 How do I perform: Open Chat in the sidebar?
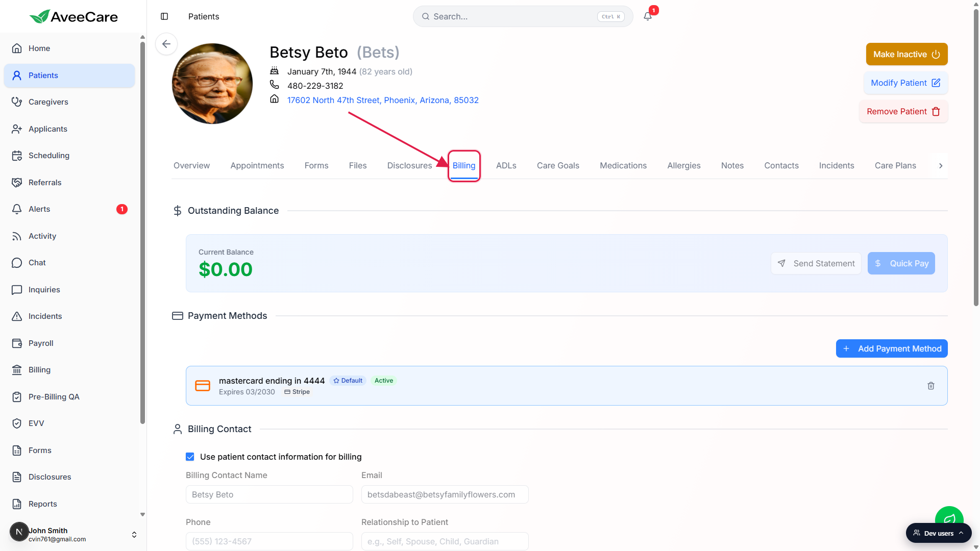click(x=69, y=263)
